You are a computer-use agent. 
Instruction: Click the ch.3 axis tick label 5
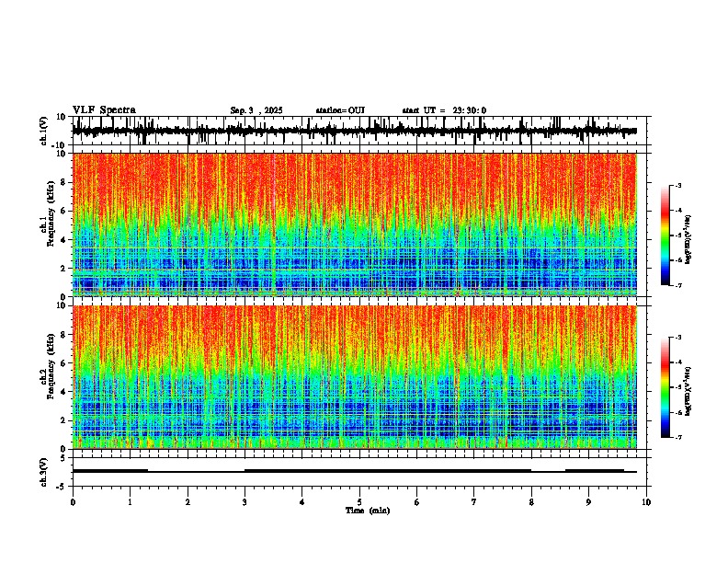pyautogui.click(x=64, y=457)
